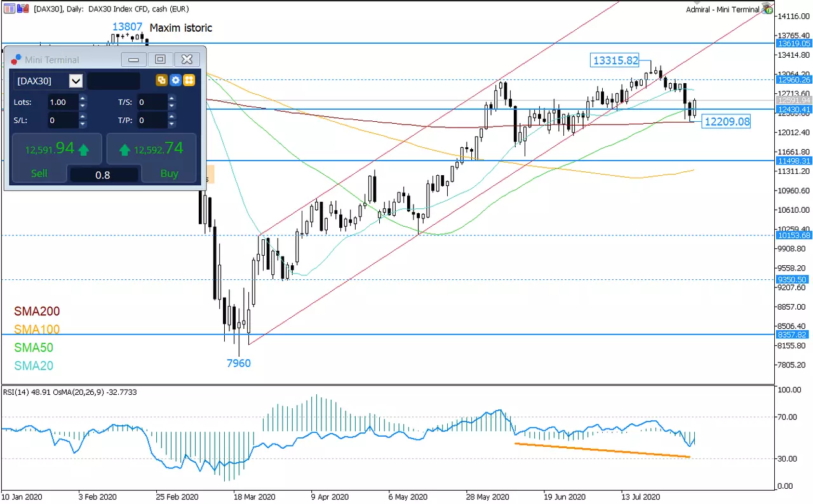Click the T/S input field

point(151,102)
